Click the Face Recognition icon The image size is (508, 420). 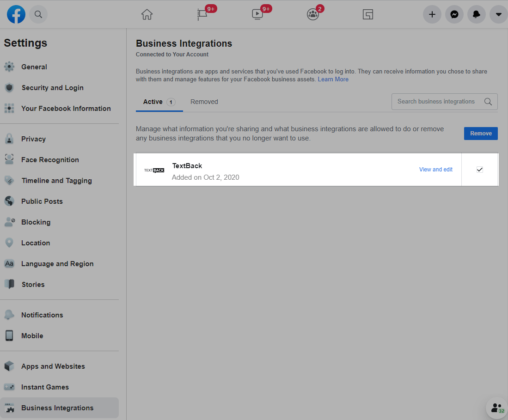[9, 159]
